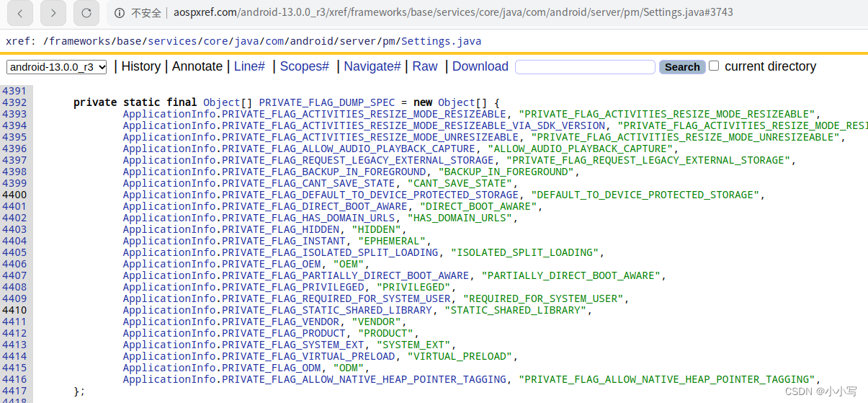
Task: Click the site security info icon
Action: (120, 13)
